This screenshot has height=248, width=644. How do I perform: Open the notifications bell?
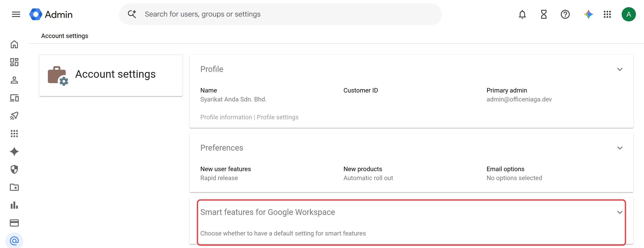[522, 14]
